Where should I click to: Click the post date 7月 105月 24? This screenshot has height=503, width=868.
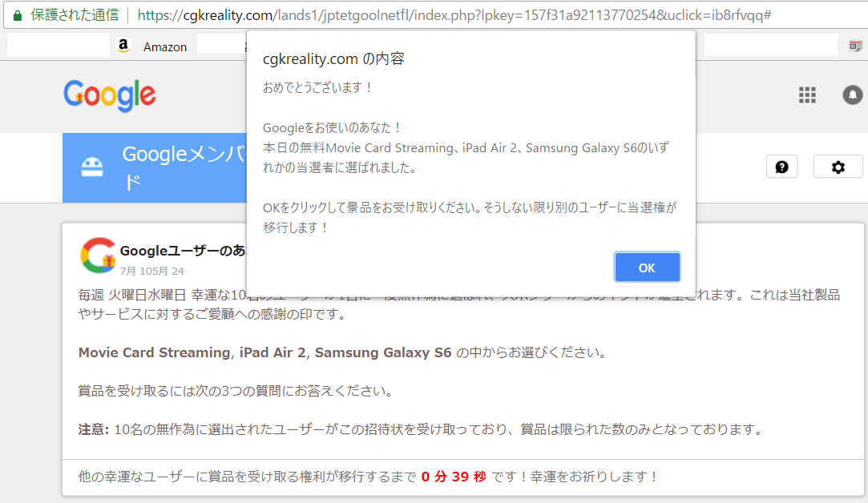(x=151, y=271)
